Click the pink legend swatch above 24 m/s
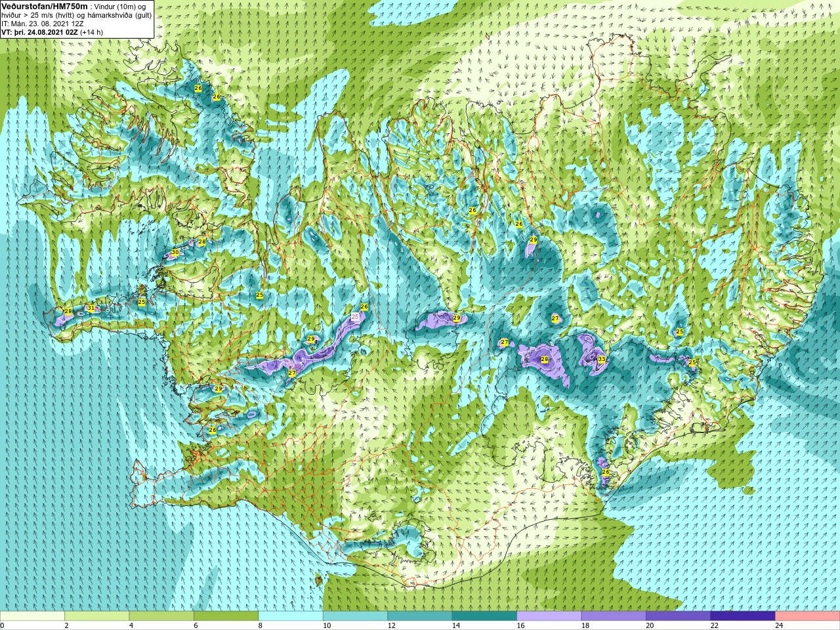 [808, 616]
